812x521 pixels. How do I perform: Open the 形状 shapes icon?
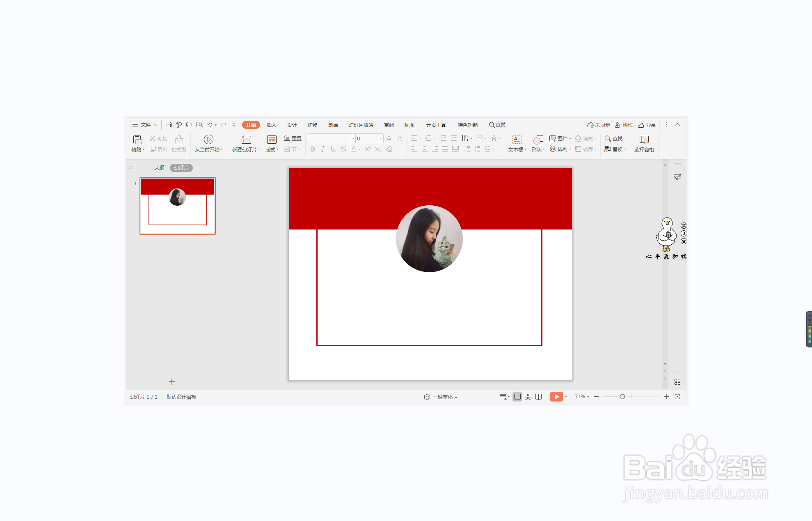pos(538,140)
